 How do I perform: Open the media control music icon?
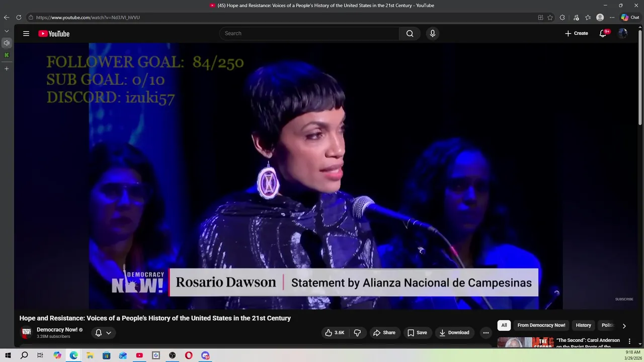pyautogui.click(x=576, y=18)
